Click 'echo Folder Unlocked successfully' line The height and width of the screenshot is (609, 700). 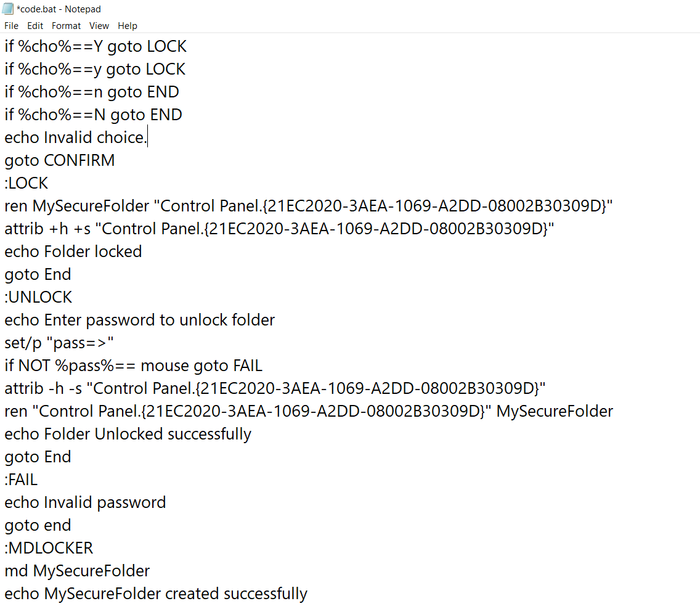pyautogui.click(x=128, y=434)
